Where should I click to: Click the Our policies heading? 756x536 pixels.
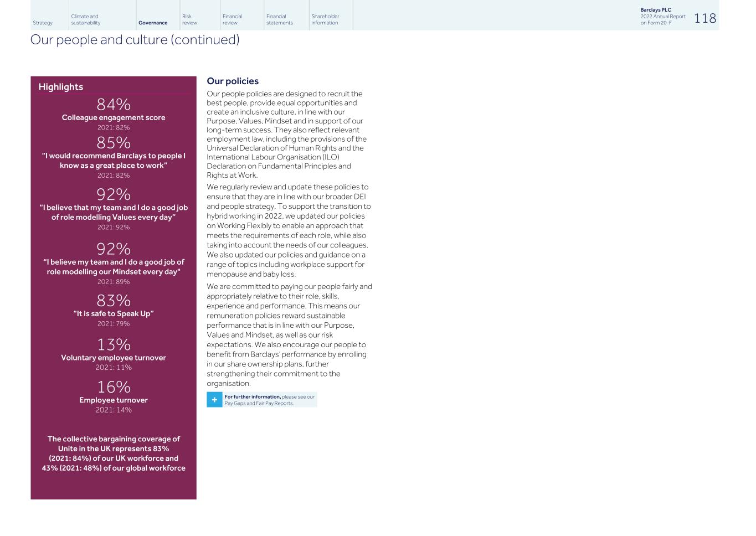pos(233,81)
